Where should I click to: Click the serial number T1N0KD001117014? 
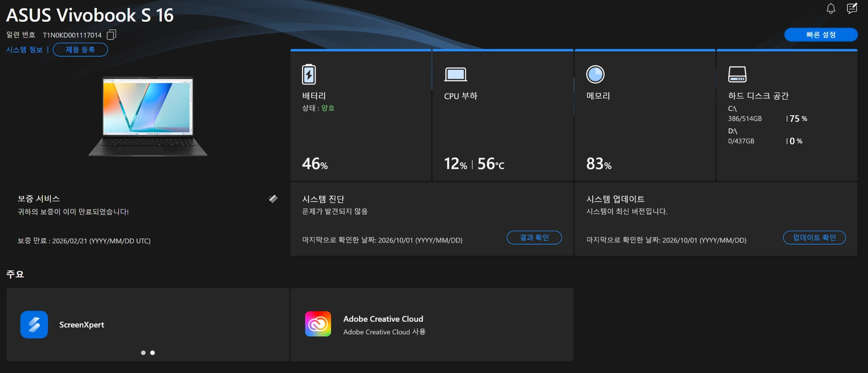(72, 35)
